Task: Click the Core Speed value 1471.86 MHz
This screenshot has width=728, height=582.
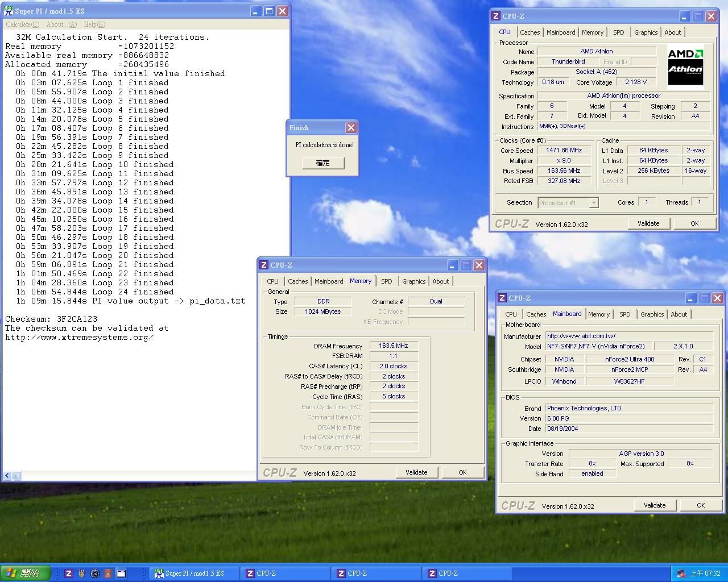Action: coord(564,151)
